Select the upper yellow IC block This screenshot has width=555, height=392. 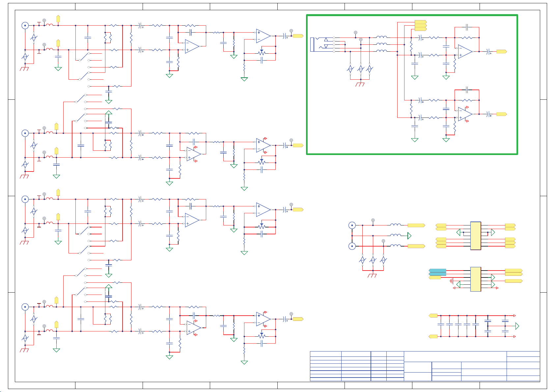475,236
